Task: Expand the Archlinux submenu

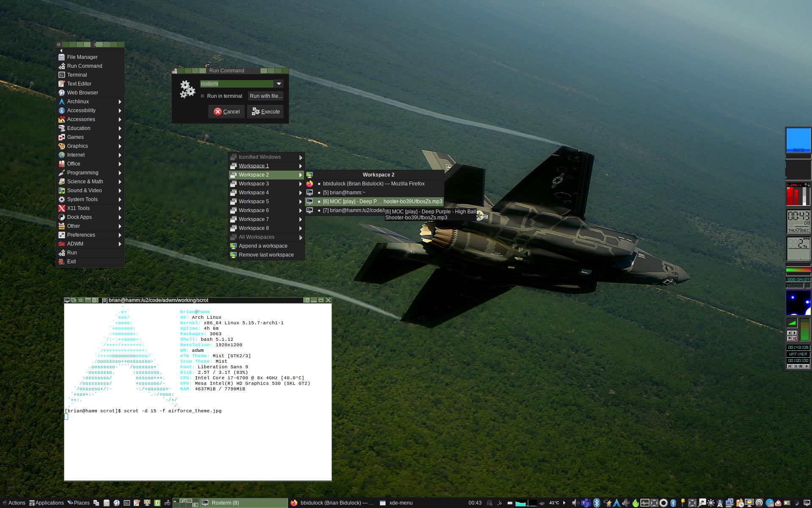Action: (90, 102)
